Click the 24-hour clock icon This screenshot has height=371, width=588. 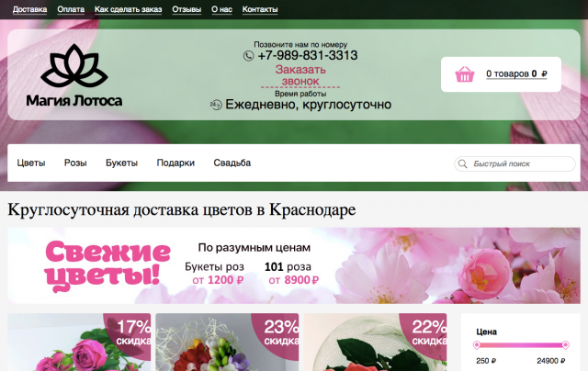216,105
